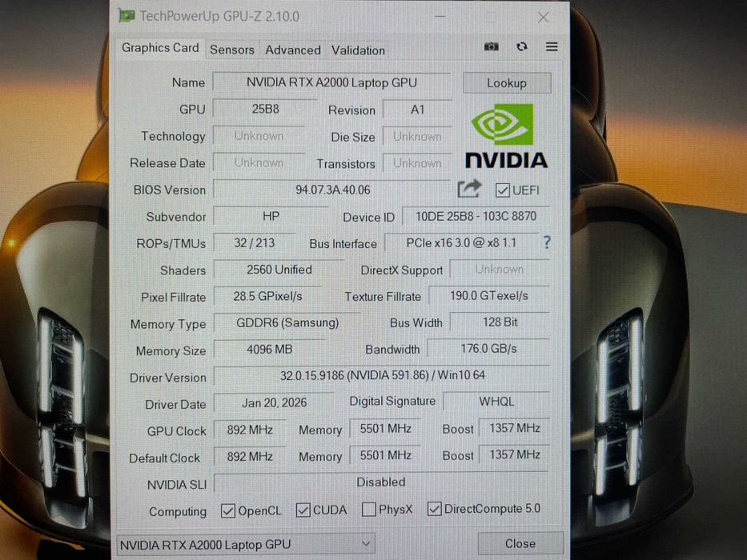This screenshot has width=747, height=560.
Task: Switch to the Advanced tab
Action: tap(293, 50)
